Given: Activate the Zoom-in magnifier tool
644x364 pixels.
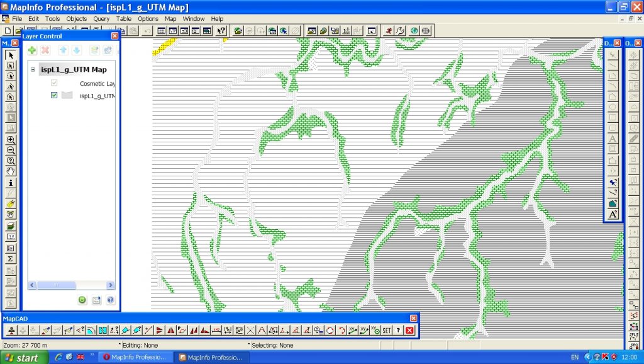Looking at the screenshot, I should (11, 140).
